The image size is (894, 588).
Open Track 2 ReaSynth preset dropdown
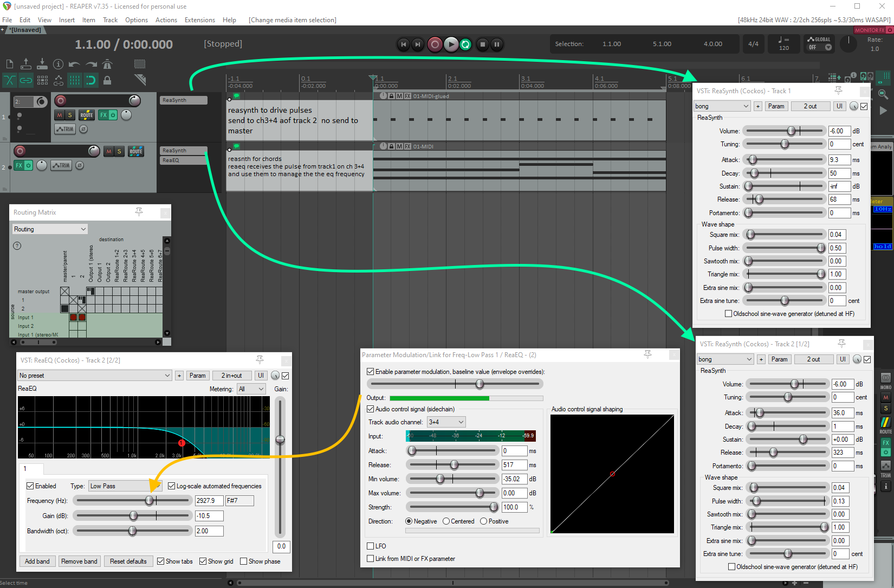(x=725, y=359)
